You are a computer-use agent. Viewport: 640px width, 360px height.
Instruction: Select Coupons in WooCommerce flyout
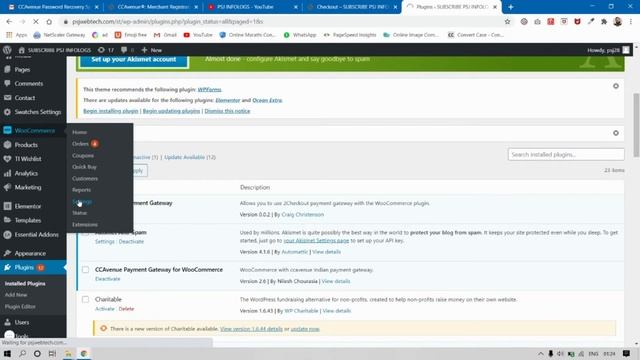click(83, 156)
